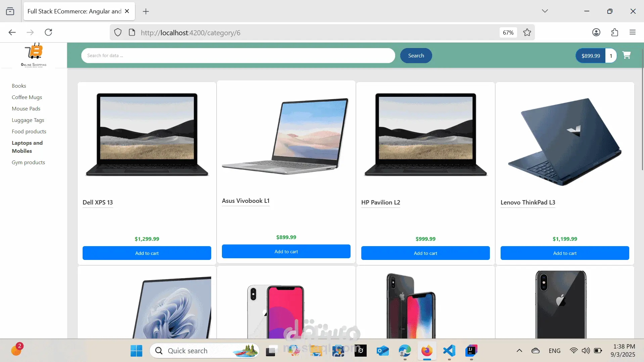Select the Food products category
Screen dimensions: 644x362
click(29, 132)
